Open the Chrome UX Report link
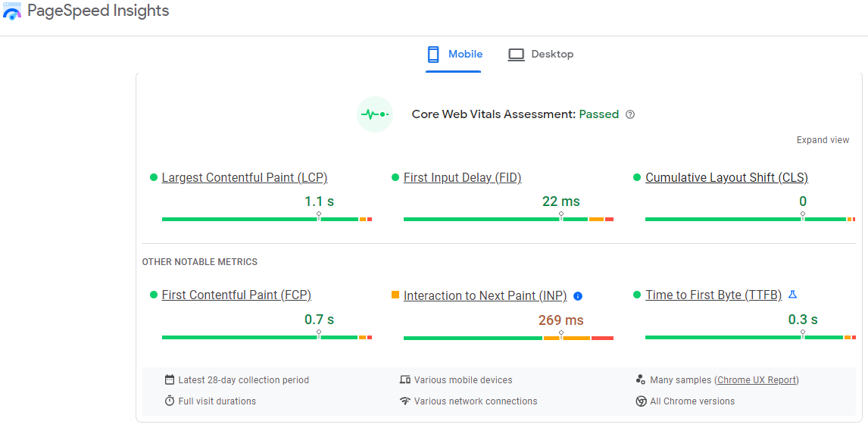 pyautogui.click(x=756, y=379)
